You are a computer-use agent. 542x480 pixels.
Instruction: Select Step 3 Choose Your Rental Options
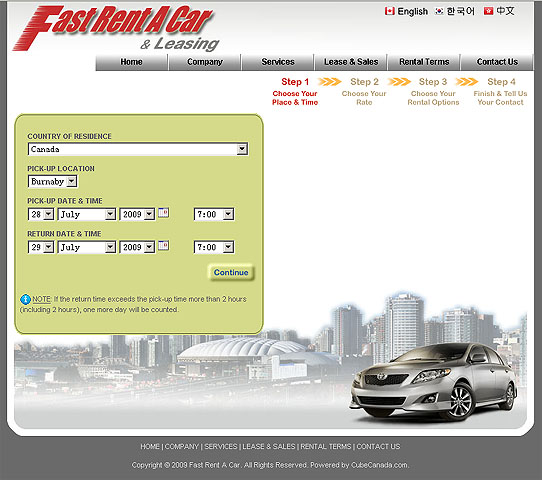(x=433, y=92)
